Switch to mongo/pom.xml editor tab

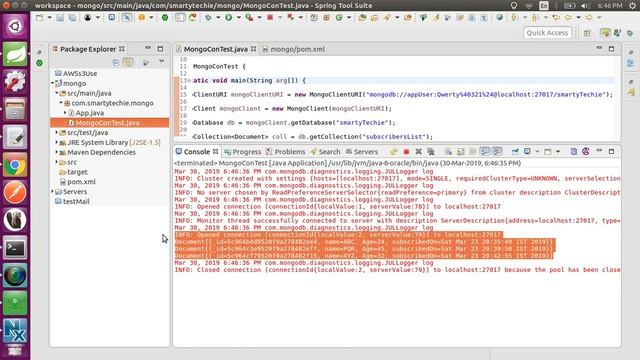(294, 49)
